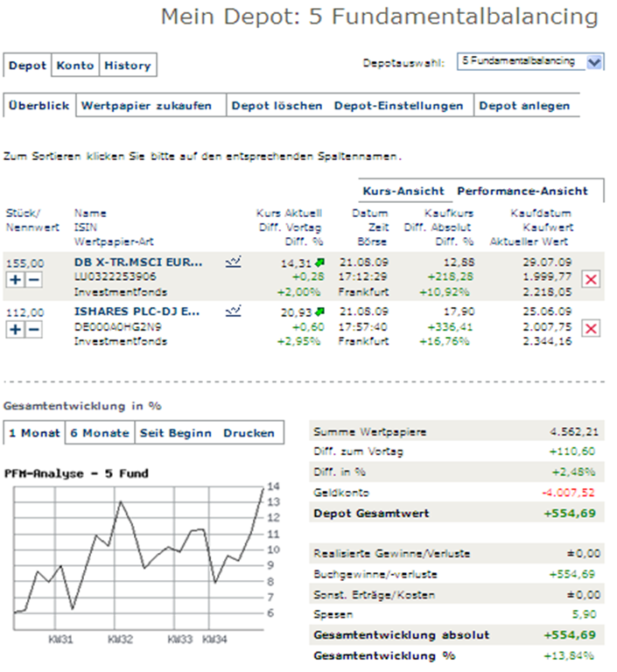The image size is (617, 672).
Task: Show 6 Monate chart period
Action: click(x=100, y=433)
